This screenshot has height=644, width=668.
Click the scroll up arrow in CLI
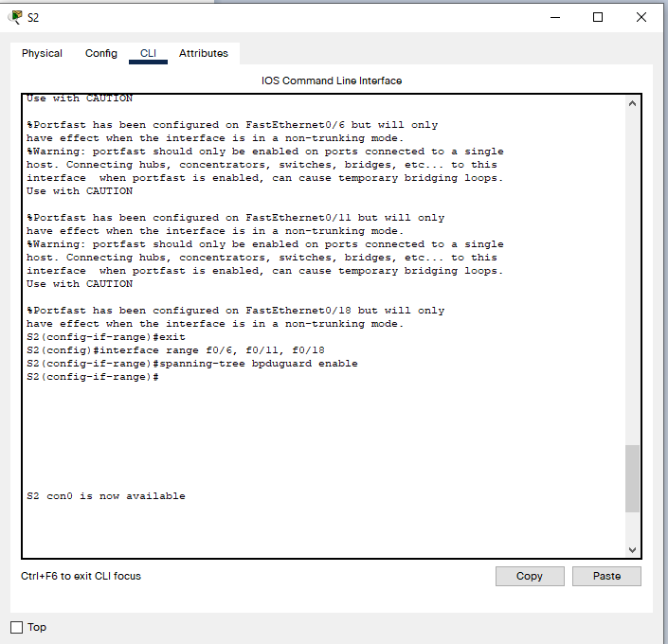[632, 103]
